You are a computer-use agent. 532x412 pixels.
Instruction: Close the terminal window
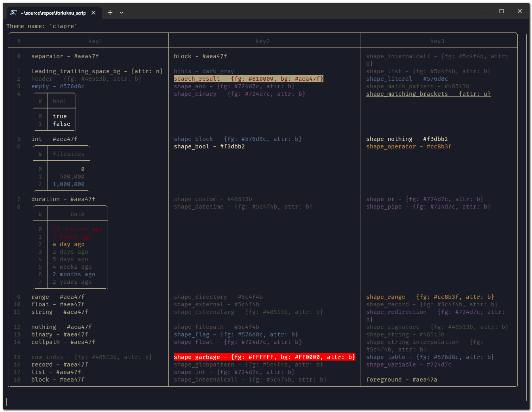coord(520,11)
